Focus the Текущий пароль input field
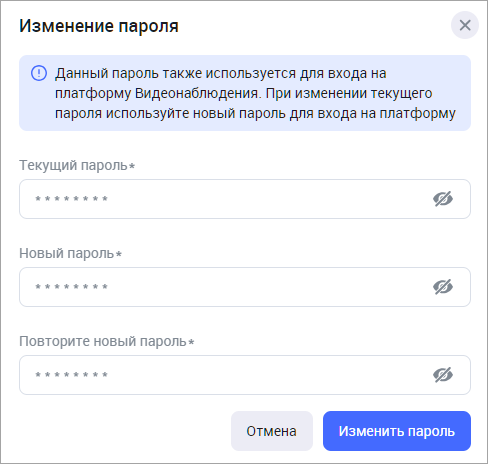Image resolution: width=488 pixels, height=464 pixels. click(x=245, y=199)
